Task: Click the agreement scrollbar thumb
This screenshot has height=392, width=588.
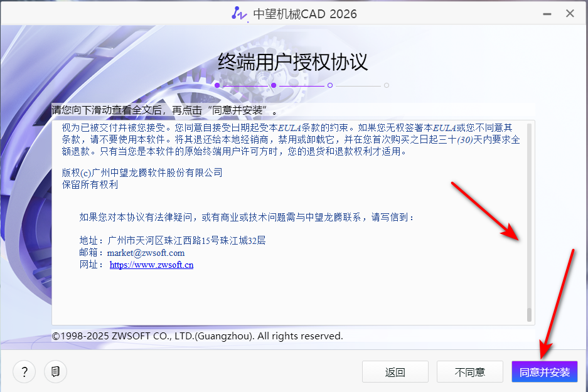Action: (529, 315)
